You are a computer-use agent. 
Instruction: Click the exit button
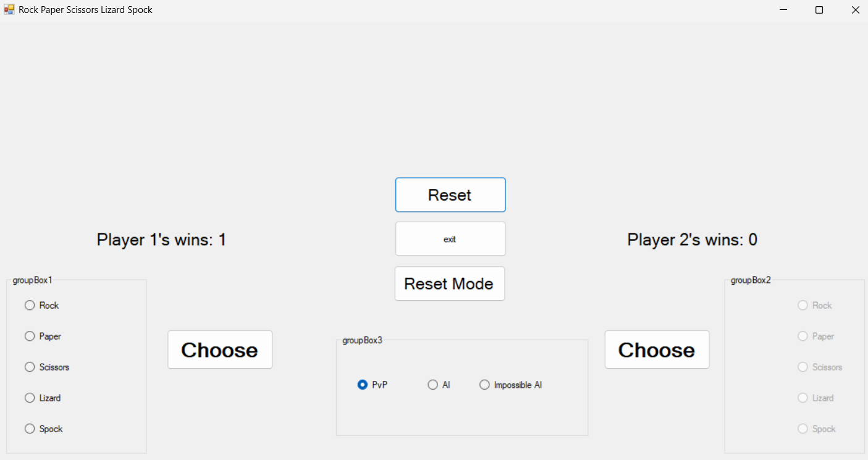pyautogui.click(x=450, y=239)
